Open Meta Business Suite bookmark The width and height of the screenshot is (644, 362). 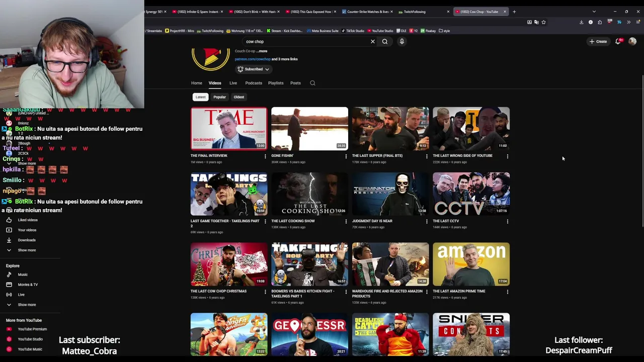click(323, 31)
